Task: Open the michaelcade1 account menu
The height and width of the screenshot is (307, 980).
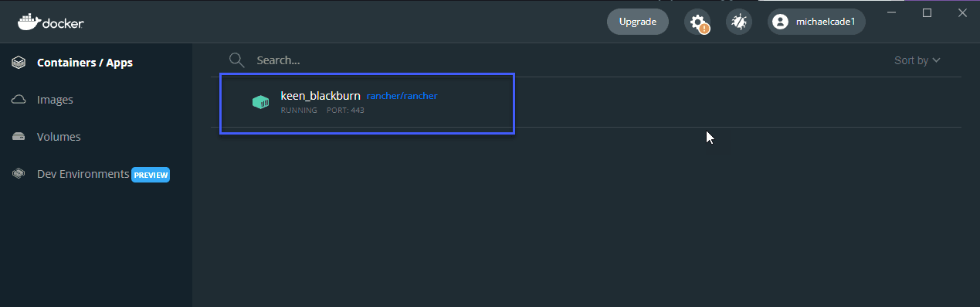Action: (816, 22)
